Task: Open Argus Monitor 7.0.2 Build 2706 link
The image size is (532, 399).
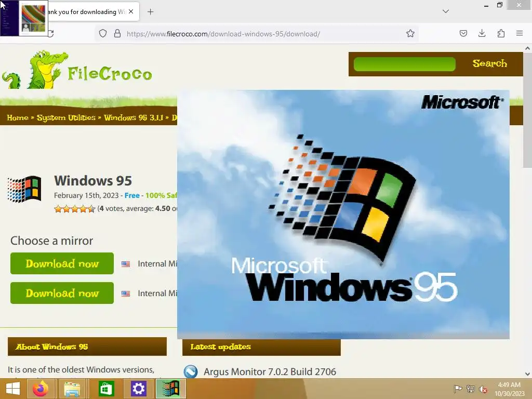Action: click(270, 372)
